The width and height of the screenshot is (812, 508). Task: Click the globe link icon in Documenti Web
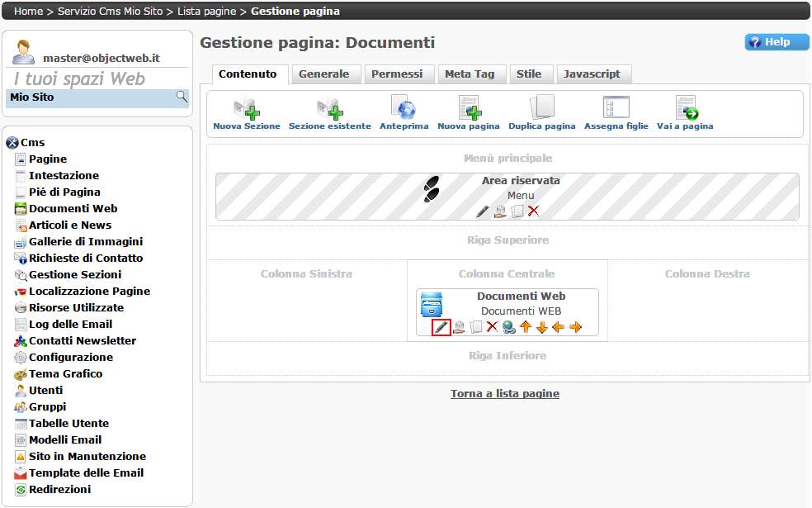(508, 327)
